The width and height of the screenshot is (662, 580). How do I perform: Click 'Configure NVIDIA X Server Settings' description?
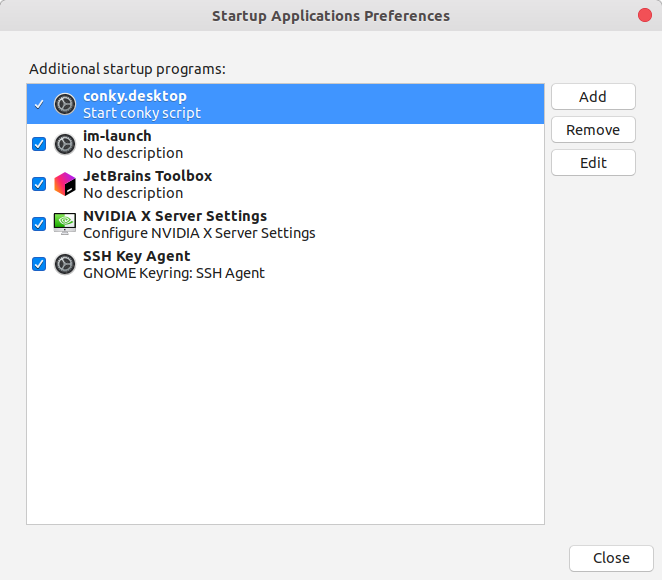pyautogui.click(x=199, y=233)
